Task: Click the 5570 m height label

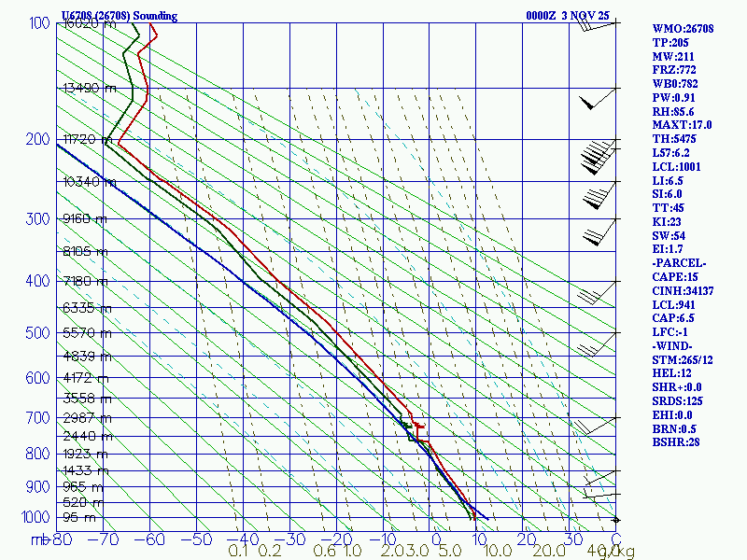Action: [87, 332]
